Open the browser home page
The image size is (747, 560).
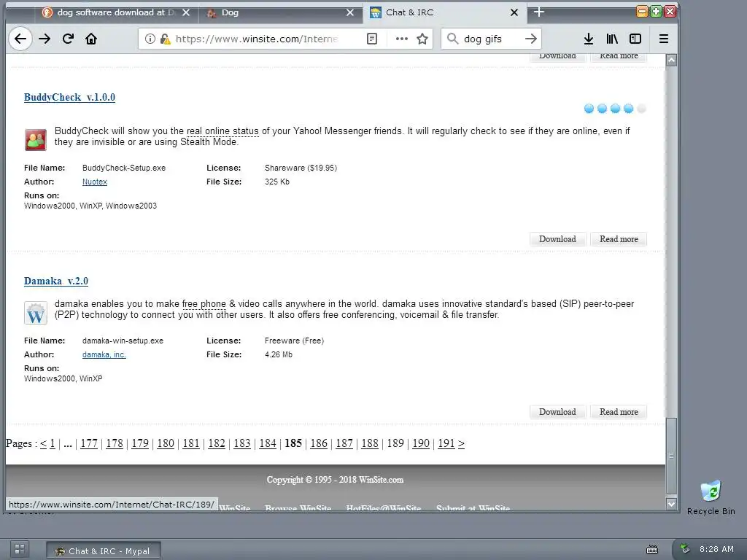coord(91,39)
